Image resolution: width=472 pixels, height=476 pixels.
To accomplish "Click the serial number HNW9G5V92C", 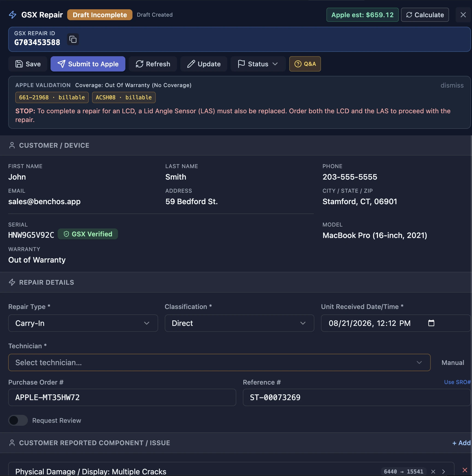I will 31,235.
